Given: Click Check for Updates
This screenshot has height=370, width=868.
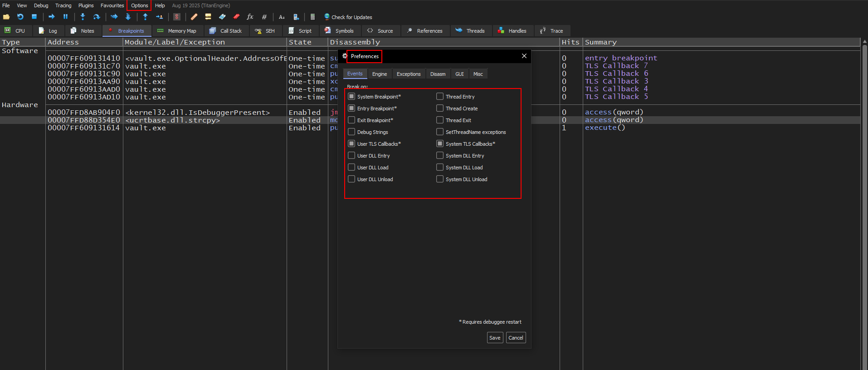Looking at the screenshot, I should click(348, 17).
